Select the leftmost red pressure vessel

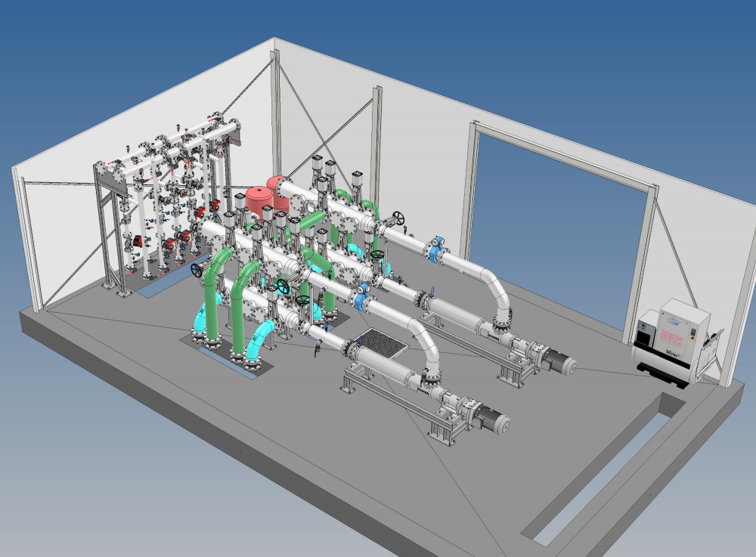click(259, 198)
